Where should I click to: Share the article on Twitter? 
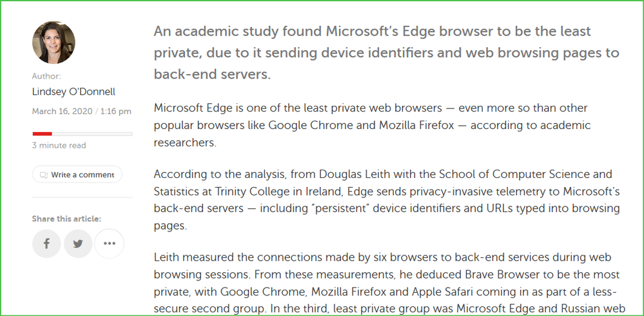(x=78, y=244)
